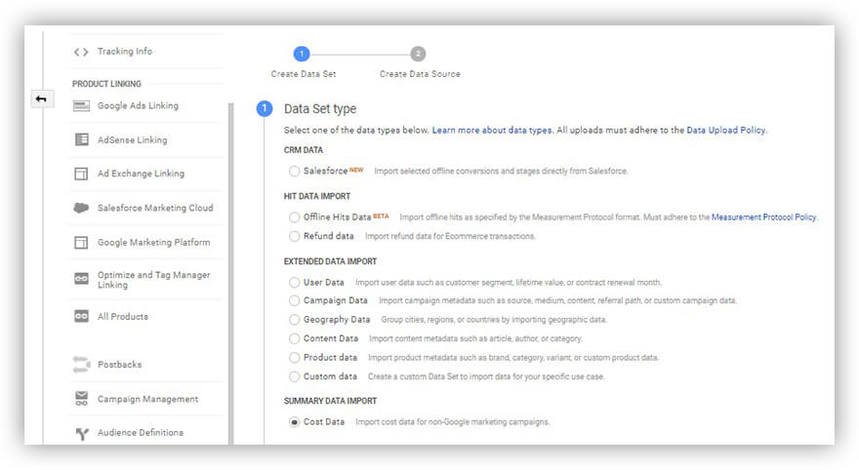Viewport: 859px width, 470px height.
Task: Open Audience Definitions in the sidebar
Action: click(140, 433)
